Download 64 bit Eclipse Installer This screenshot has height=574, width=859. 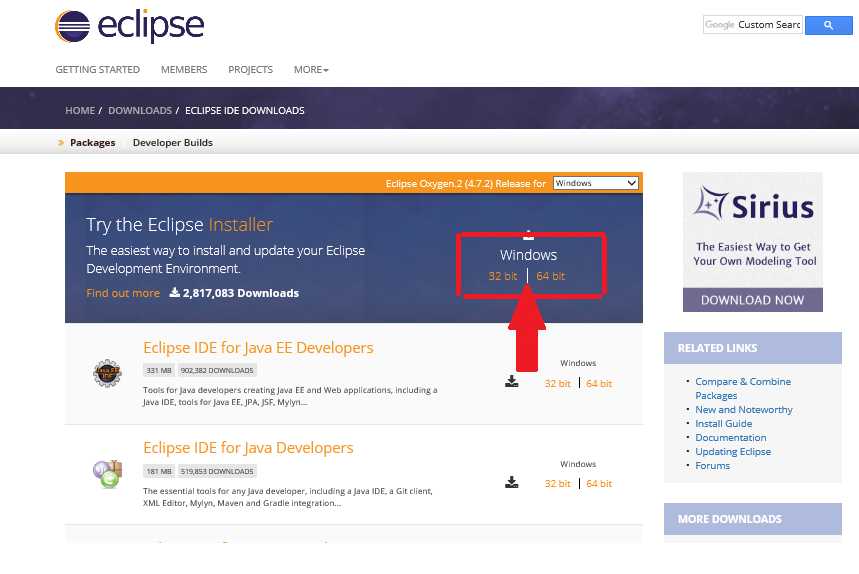point(551,276)
